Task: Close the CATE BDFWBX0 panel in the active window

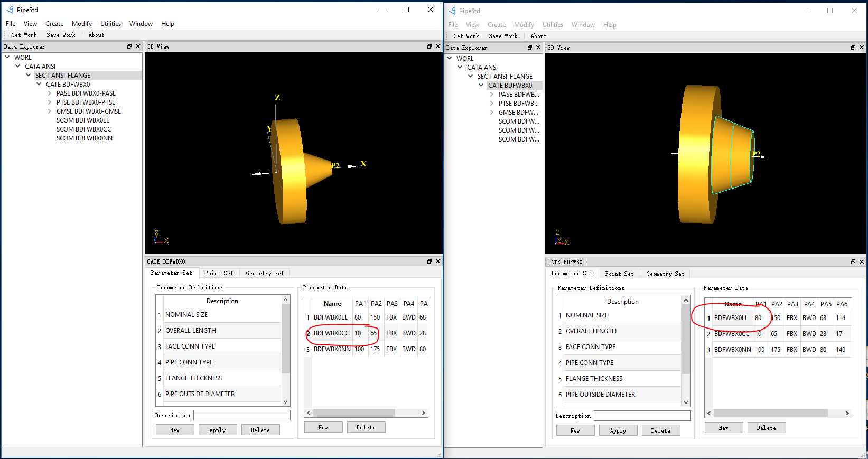Action: (438, 261)
